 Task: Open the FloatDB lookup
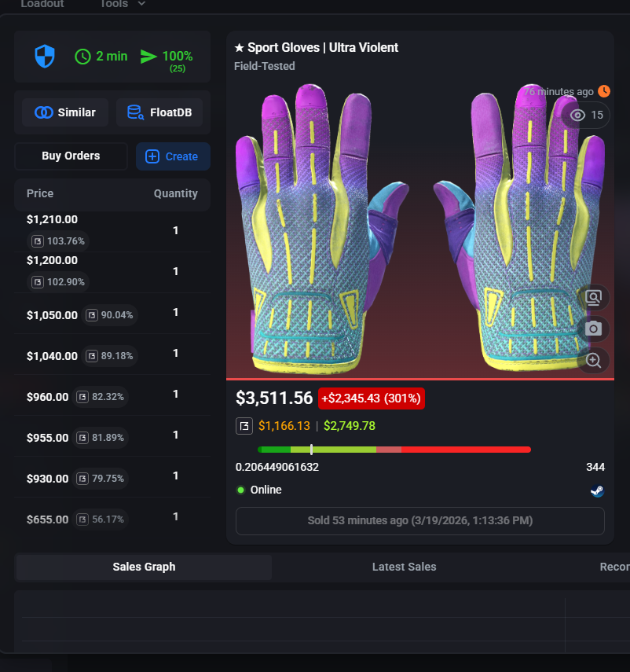[159, 112]
